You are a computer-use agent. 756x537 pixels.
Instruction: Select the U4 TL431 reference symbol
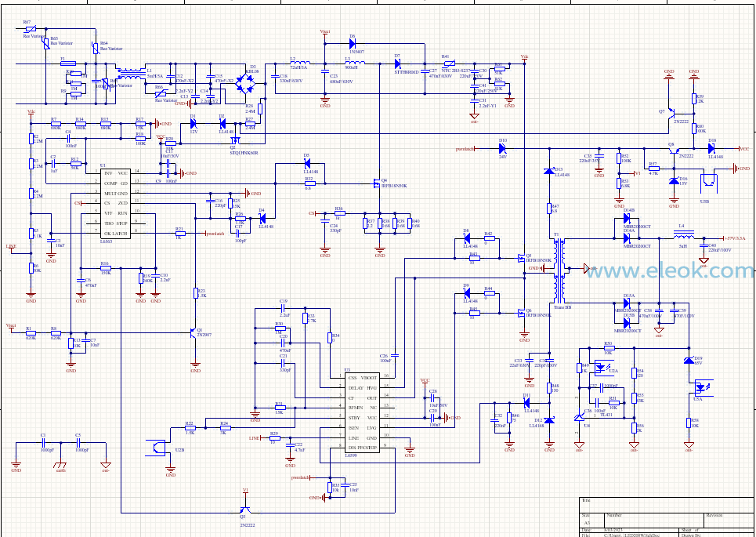click(580, 417)
